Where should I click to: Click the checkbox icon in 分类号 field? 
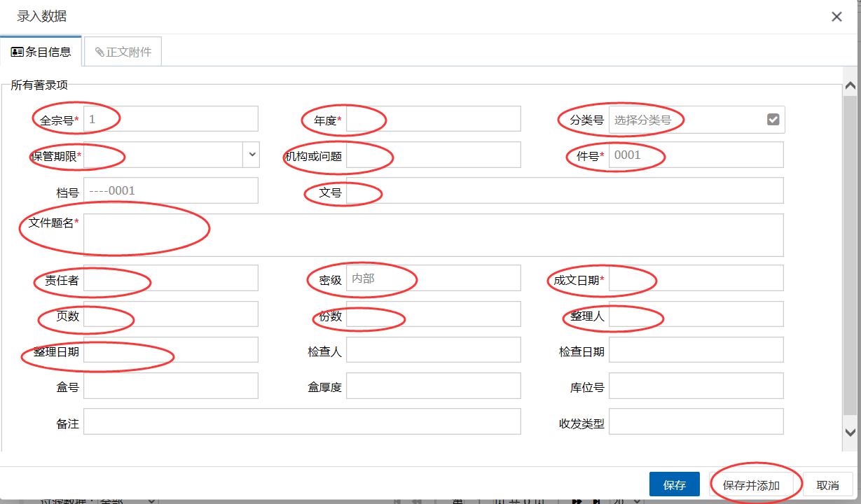click(773, 120)
